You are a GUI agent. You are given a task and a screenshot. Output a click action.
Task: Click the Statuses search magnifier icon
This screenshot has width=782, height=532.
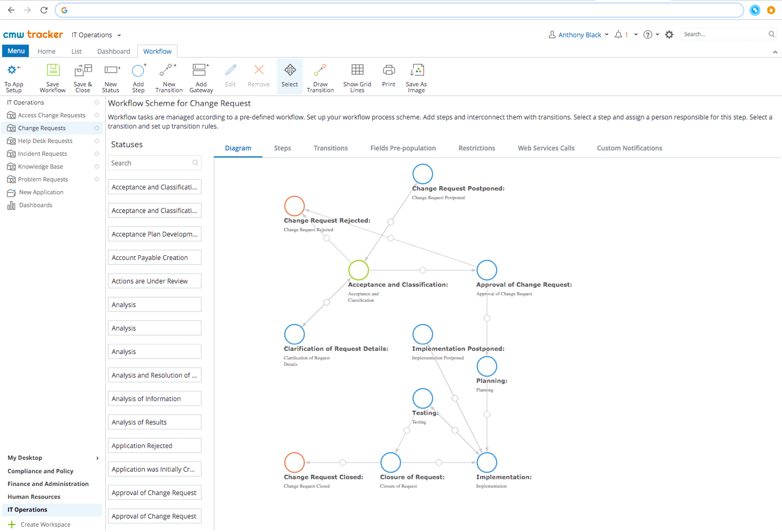coord(195,163)
